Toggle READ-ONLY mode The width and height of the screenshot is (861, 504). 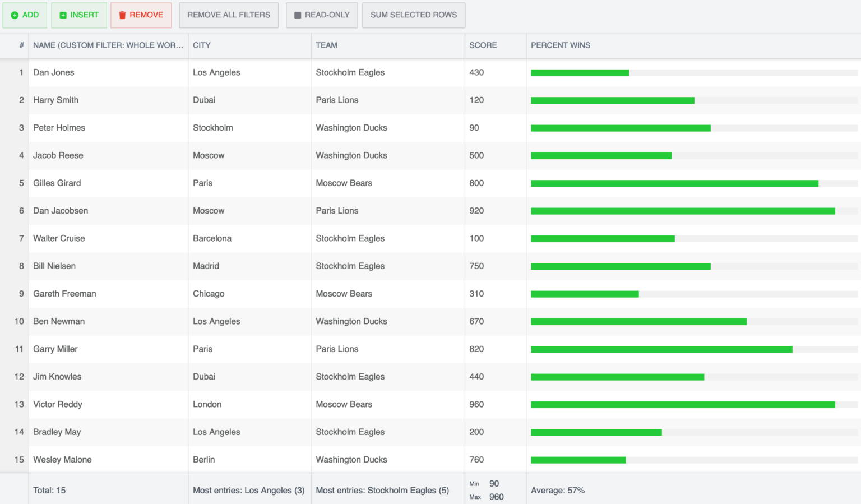click(322, 15)
